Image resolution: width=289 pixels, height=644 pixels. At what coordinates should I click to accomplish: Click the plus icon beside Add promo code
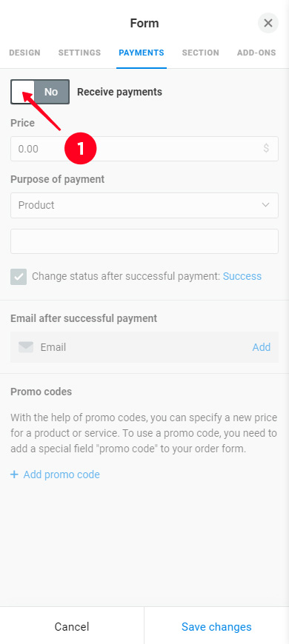[x=14, y=474]
